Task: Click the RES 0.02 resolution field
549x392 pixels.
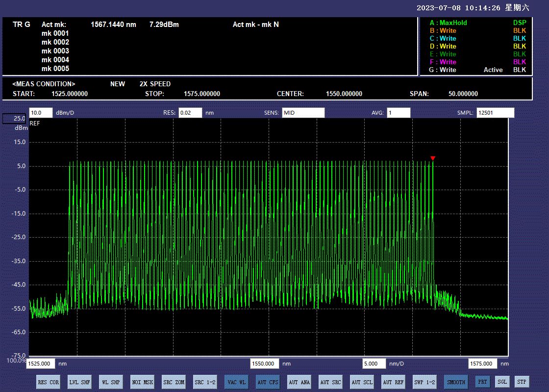Action: pyautogui.click(x=190, y=113)
